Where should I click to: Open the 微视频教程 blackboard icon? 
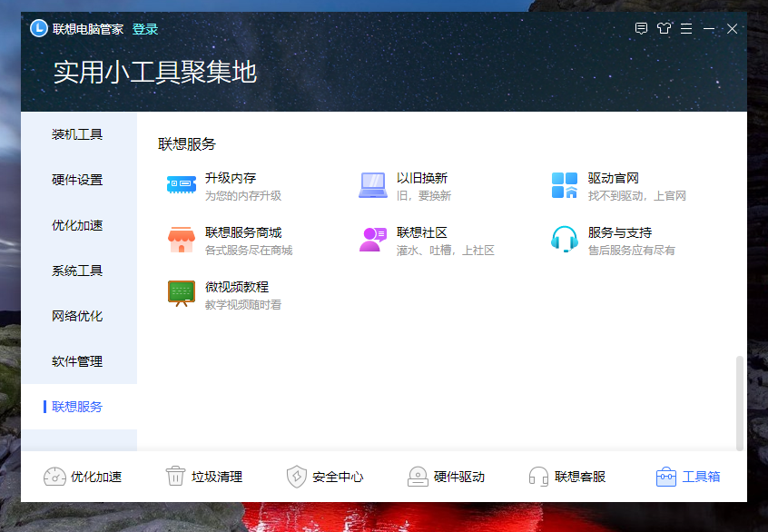click(x=182, y=293)
